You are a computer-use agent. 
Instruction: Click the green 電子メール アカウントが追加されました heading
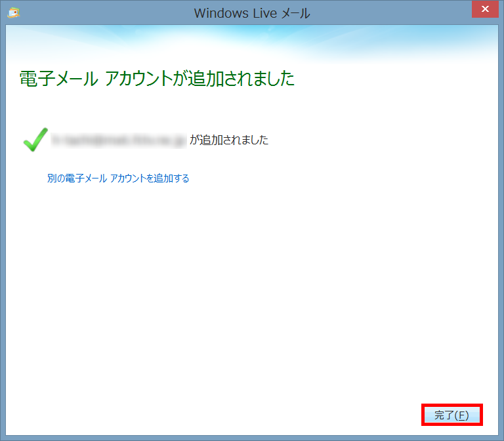click(157, 79)
